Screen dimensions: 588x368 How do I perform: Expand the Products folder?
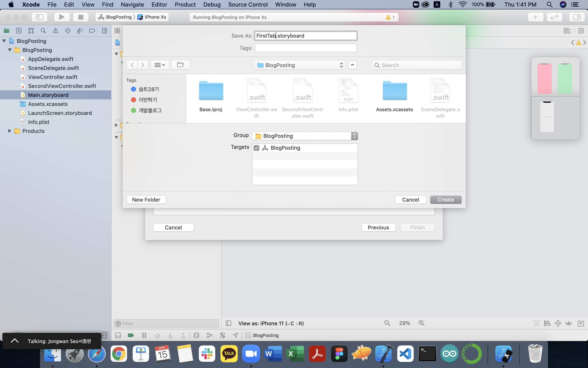(x=10, y=131)
